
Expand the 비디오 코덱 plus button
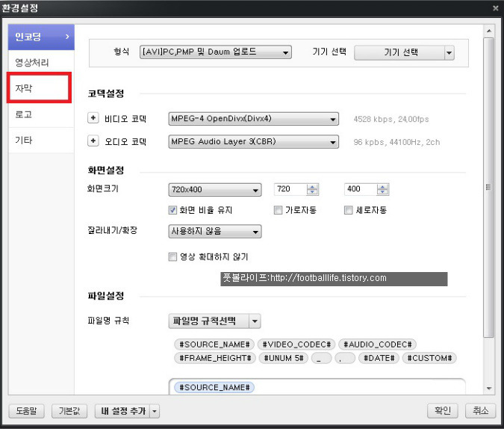tap(93, 118)
